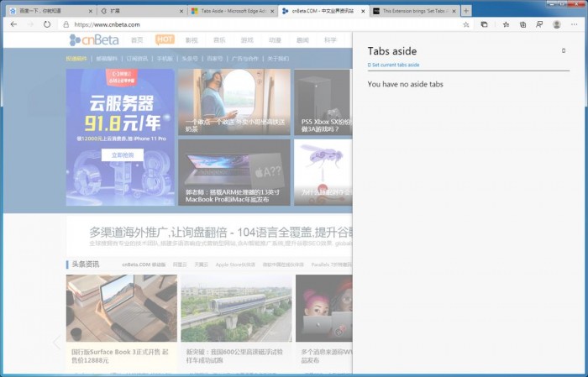This screenshot has height=377, width=588.
Task: Click the forward arrow button
Action: [30, 24]
